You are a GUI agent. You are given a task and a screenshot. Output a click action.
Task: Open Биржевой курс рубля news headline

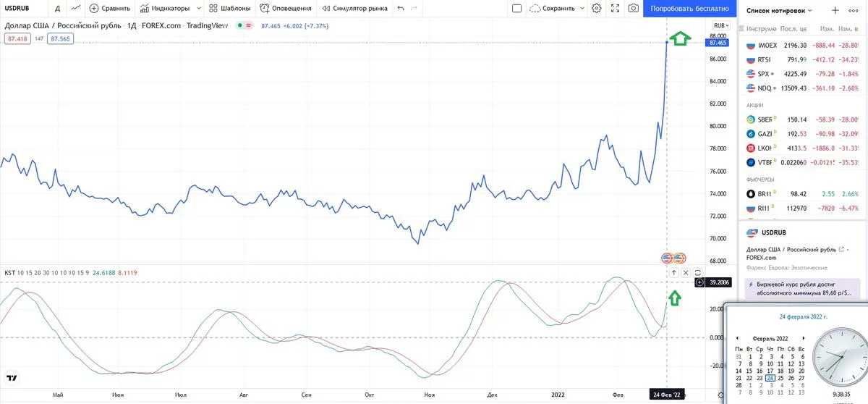(x=802, y=288)
